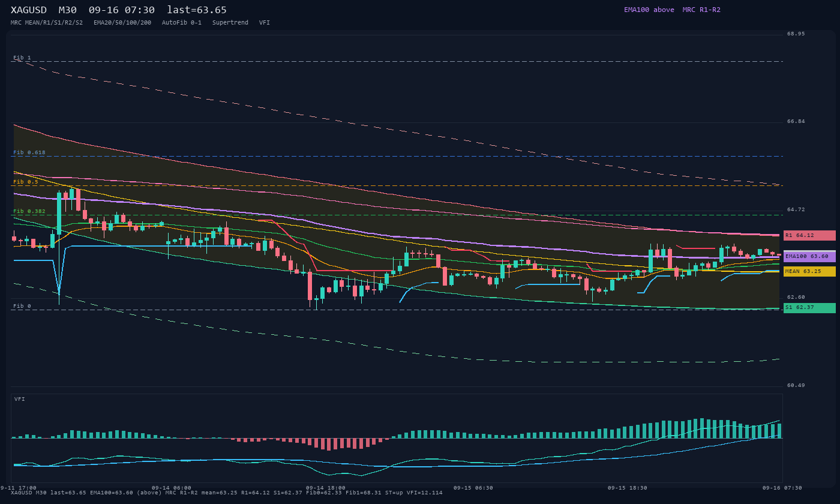
Task: Select the 'Fib 0.618' level label
Action: (x=29, y=152)
